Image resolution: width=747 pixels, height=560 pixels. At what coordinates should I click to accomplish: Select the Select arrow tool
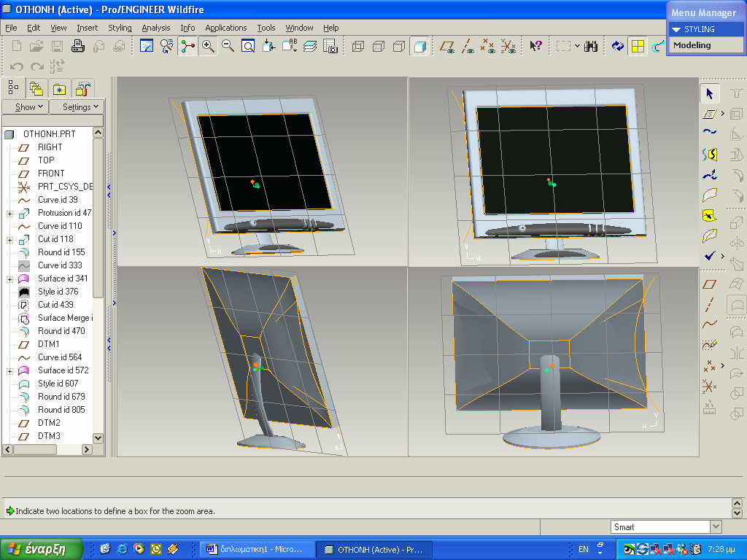709,93
